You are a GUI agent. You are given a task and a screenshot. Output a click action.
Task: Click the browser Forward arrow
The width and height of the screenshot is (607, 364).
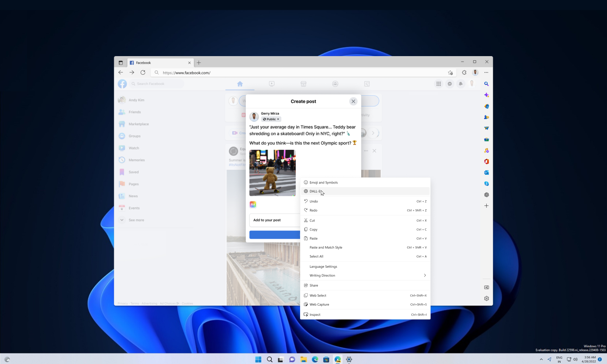132,72
